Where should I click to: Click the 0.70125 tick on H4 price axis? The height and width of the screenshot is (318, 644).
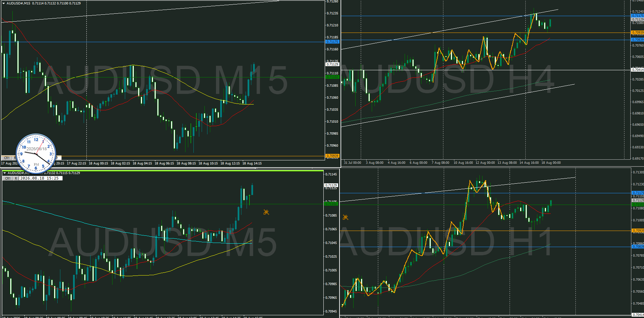point(638,91)
